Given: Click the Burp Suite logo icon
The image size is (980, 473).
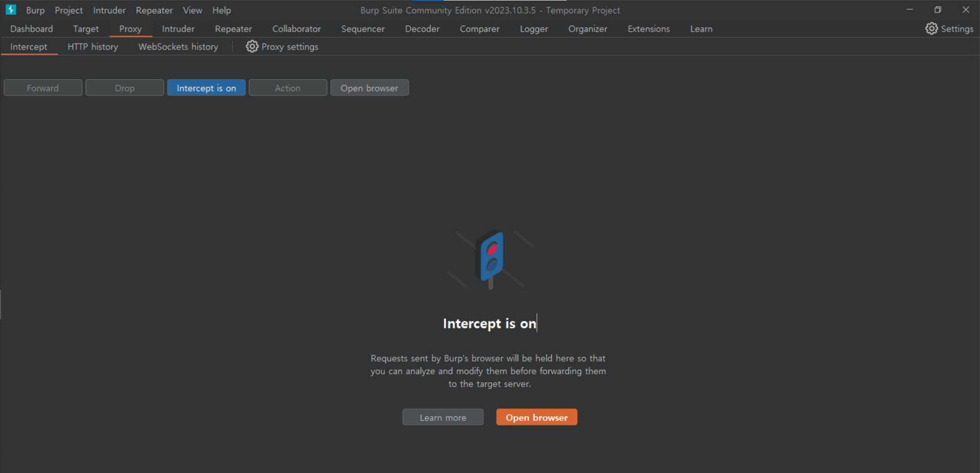Looking at the screenshot, I should tap(11, 10).
